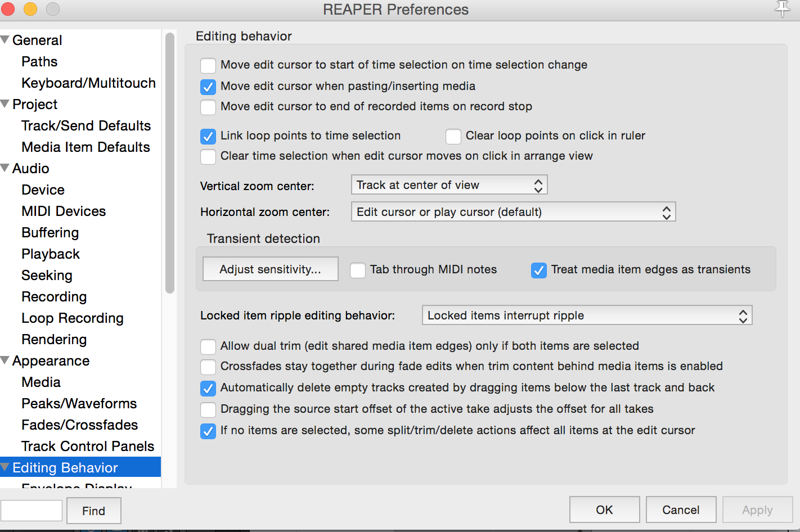800x532 pixels.
Task: Enable Clear loop points on click in ruler
Action: (x=453, y=136)
